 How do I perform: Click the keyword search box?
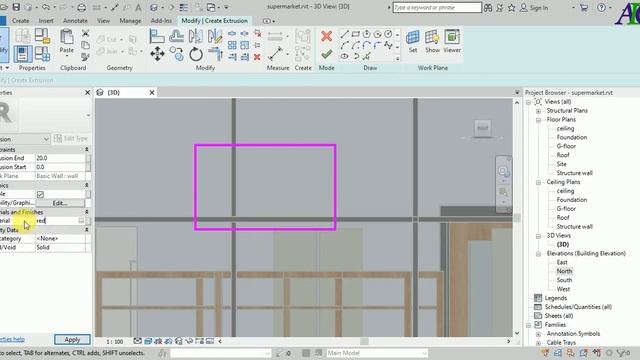click(437, 8)
